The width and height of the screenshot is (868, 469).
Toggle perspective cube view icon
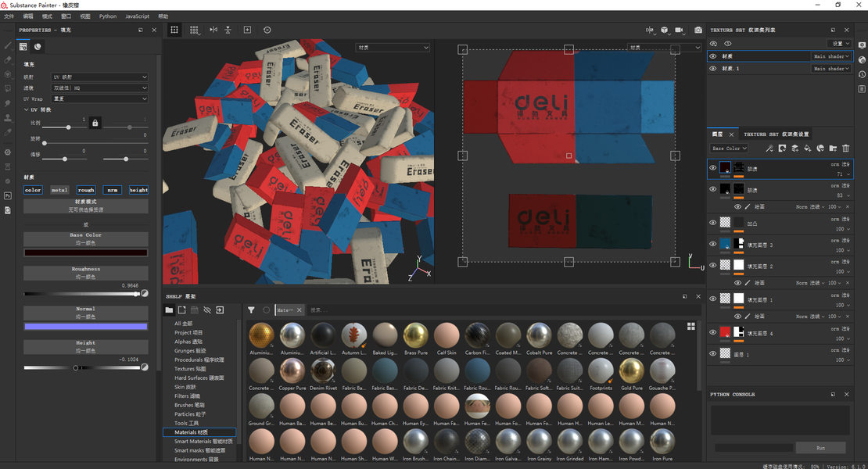tap(664, 30)
